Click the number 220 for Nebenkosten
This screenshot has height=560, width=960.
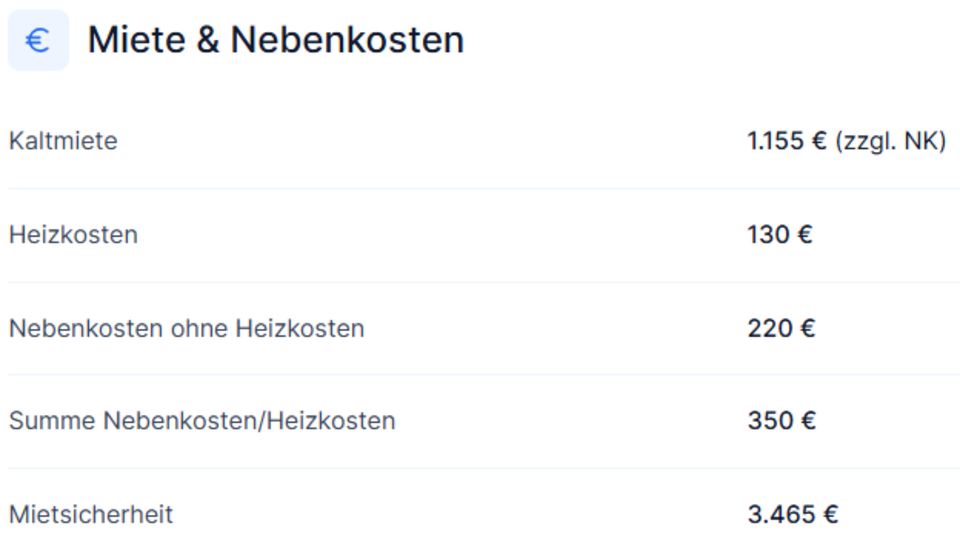point(768,328)
